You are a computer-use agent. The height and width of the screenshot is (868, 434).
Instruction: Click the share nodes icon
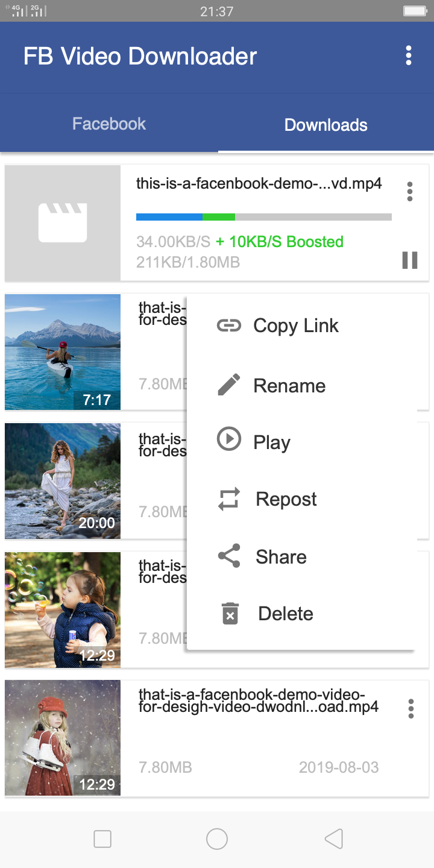click(229, 556)
